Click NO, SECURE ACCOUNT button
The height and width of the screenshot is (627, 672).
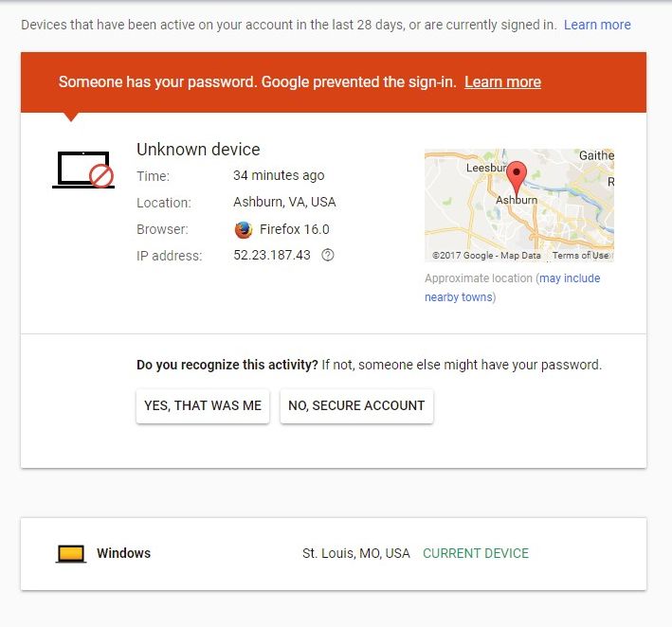coord(356,405)
